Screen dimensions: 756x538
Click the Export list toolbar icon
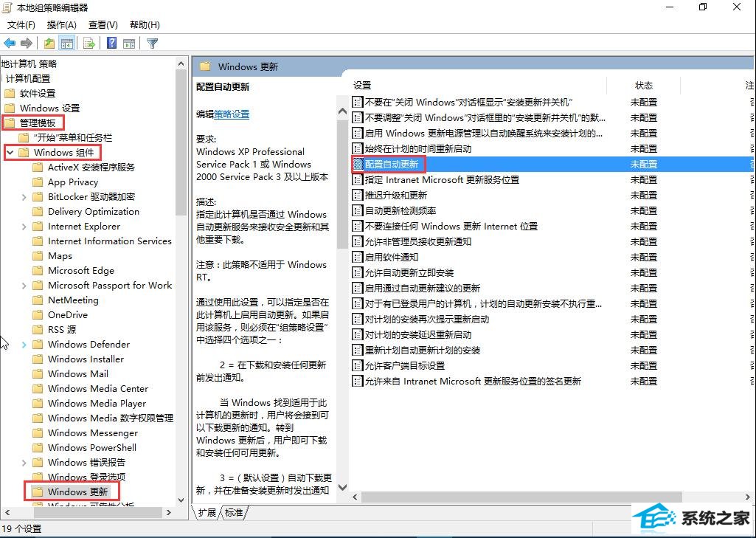(89, 44)
